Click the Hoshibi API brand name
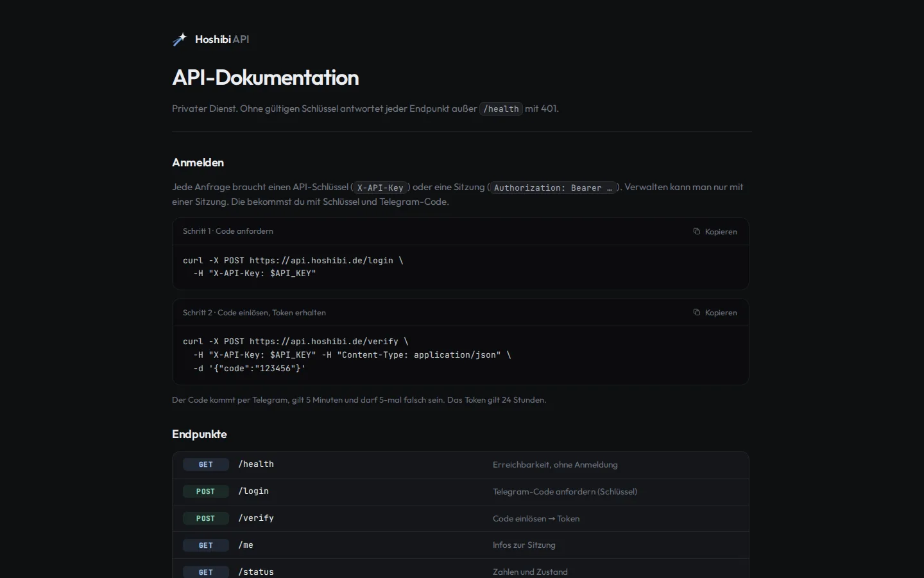 (222, 39)
